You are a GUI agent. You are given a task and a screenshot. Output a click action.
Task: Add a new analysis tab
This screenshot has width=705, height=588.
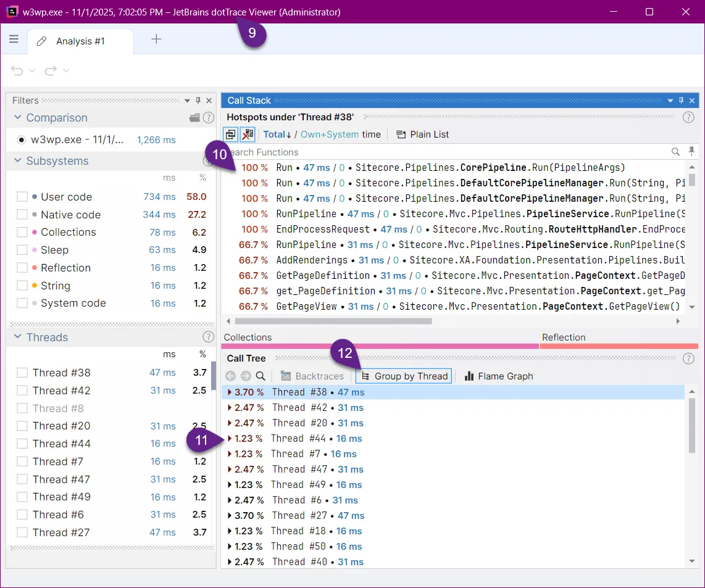point(156,39)
